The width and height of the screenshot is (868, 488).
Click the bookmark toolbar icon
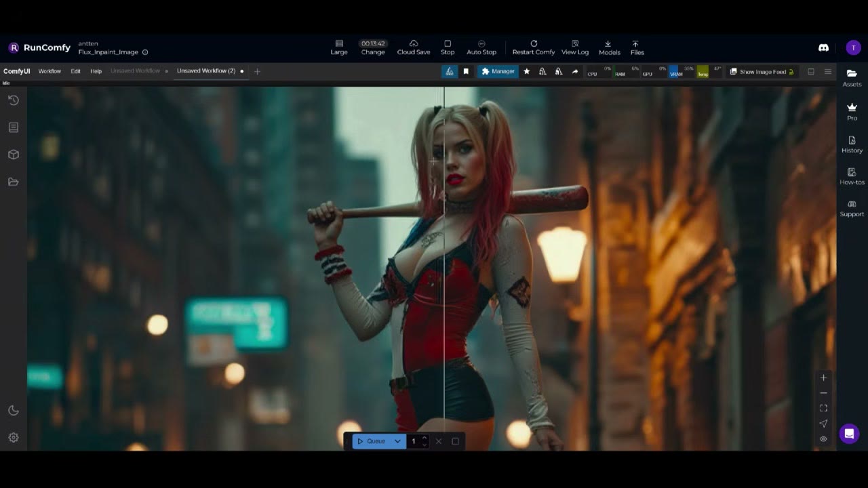(x=466, y=71)
